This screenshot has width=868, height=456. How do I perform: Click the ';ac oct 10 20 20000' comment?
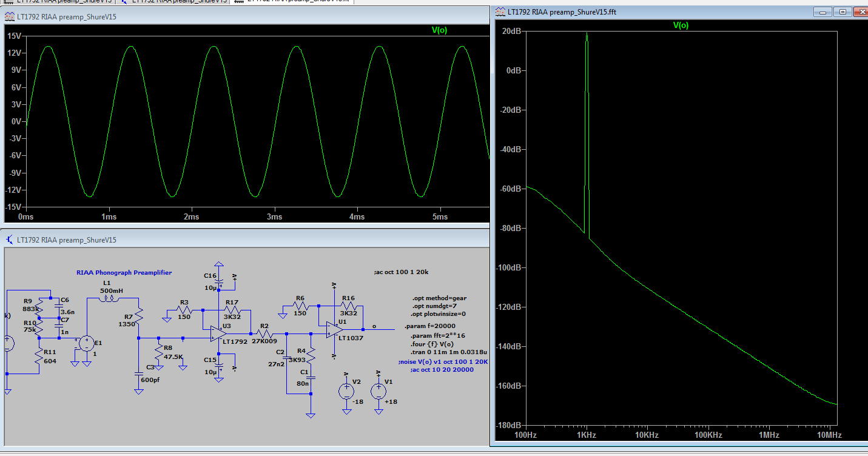coord(442,369)
